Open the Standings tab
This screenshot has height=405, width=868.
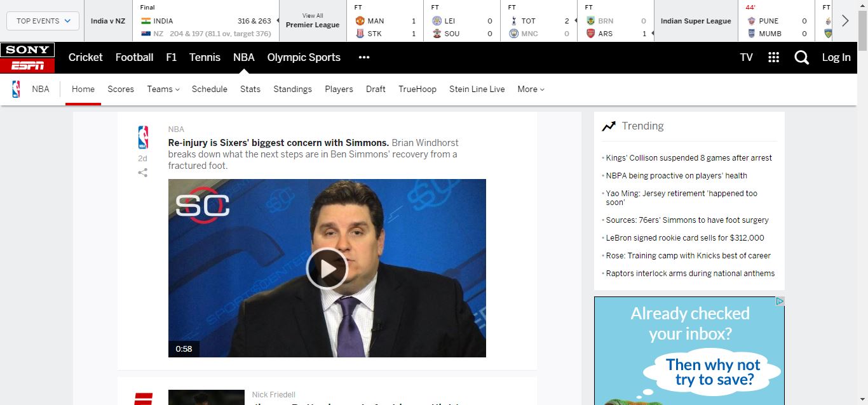click(x=292, y=90)
